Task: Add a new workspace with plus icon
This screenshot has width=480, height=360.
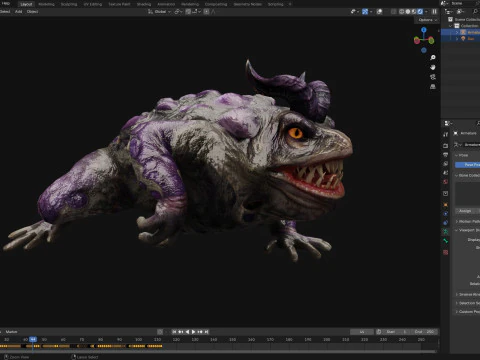Action: coord(290,4)
